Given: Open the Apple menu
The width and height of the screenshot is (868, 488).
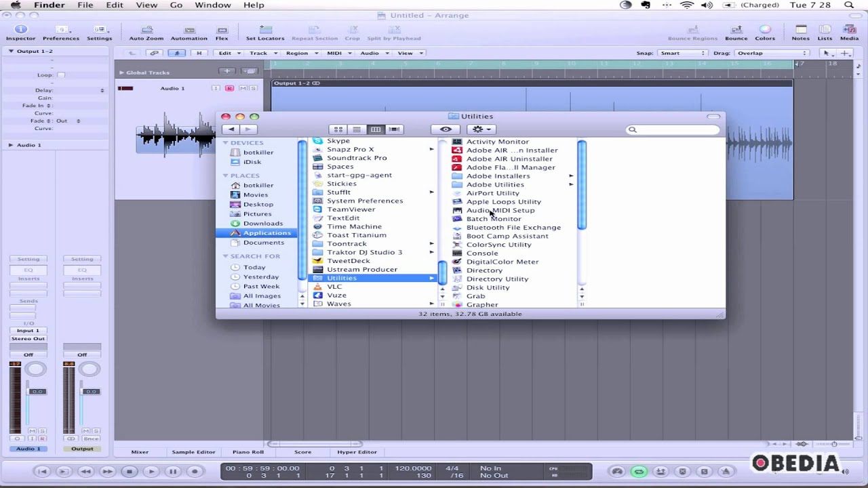Looking at the screenshot, I should [x=15, y=5].
